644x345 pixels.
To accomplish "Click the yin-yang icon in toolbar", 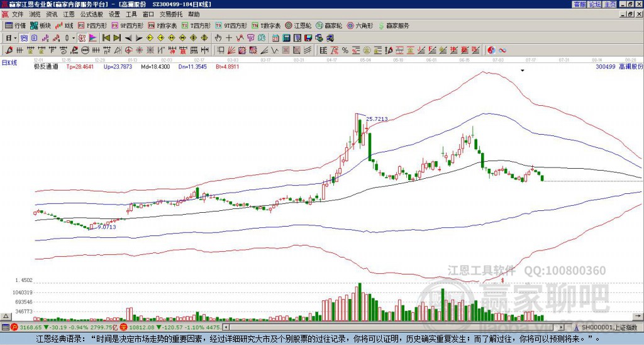I will [x=491, y=50].
